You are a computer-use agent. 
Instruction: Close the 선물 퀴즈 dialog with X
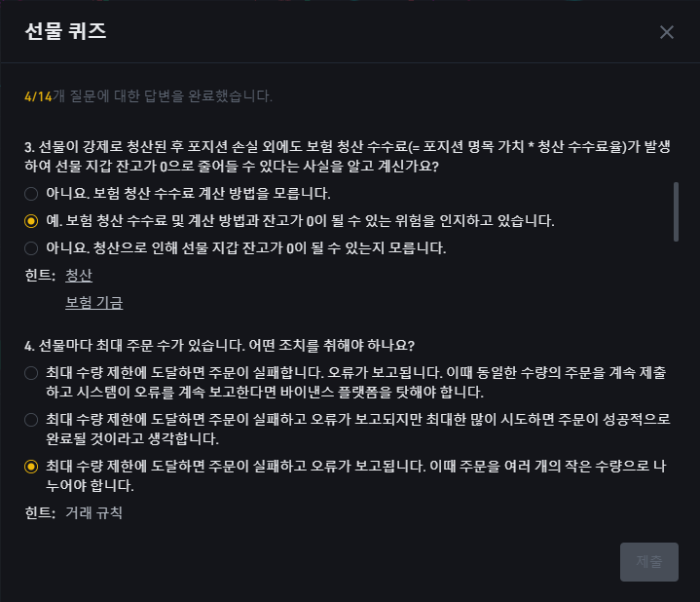(x=667, y=32)
